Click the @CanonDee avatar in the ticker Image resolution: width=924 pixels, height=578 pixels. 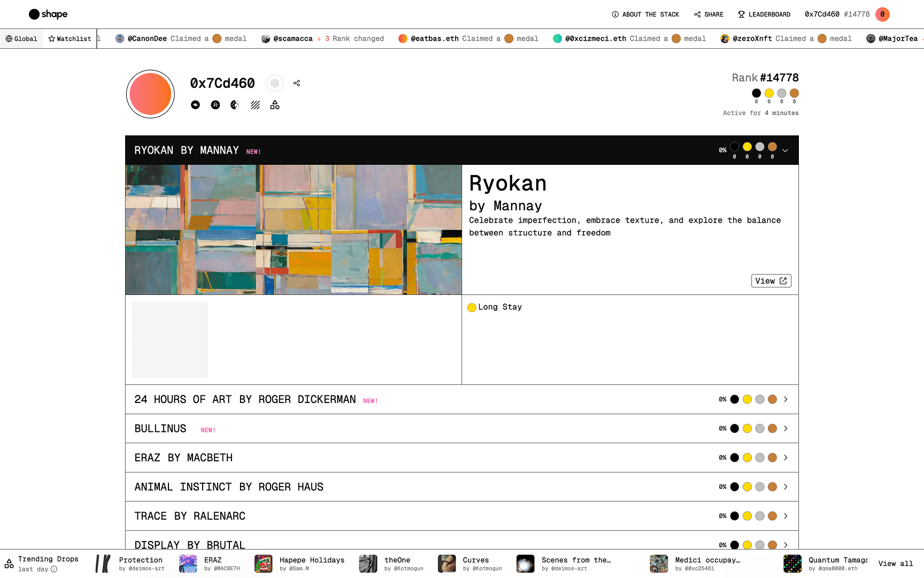120,39
